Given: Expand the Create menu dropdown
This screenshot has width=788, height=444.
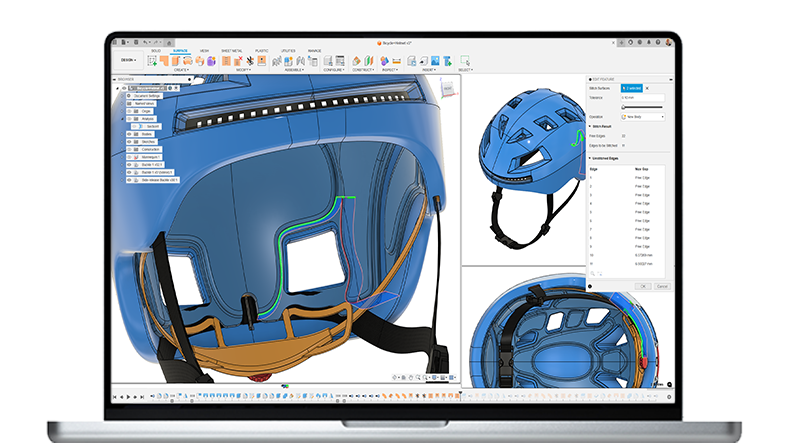Looking at the screenshot, I should (x=181, y=70).
